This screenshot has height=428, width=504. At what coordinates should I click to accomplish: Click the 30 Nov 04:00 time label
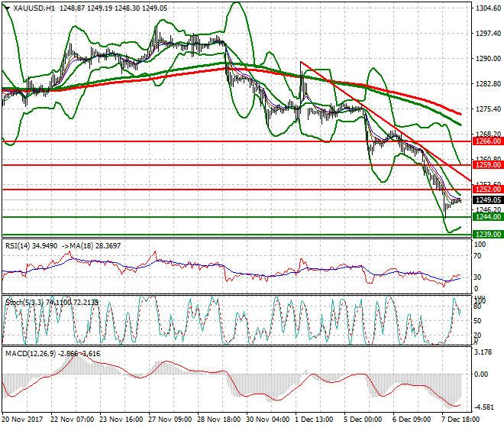pos(268,420)
